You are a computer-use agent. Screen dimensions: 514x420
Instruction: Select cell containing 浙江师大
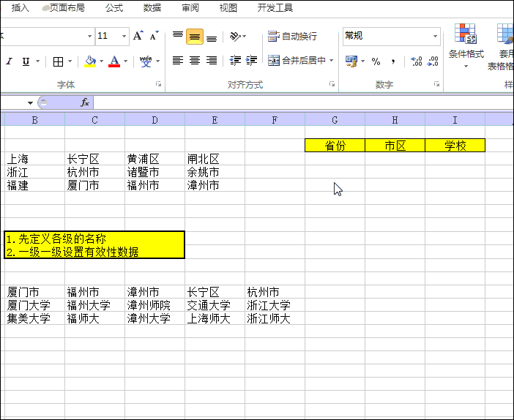tap(275, 318)
